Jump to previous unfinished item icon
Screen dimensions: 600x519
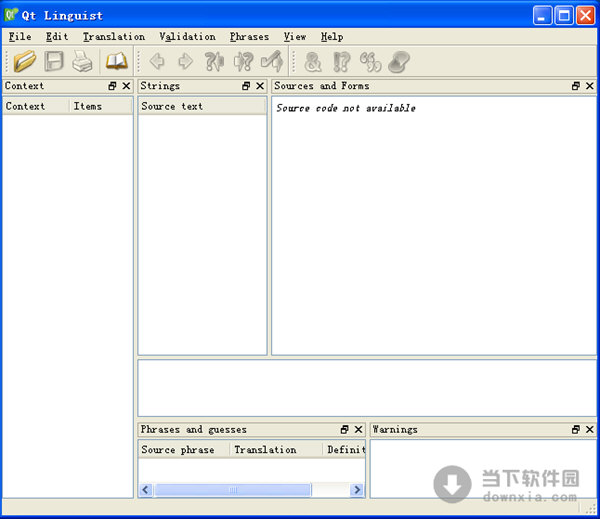tap(214, 61)
